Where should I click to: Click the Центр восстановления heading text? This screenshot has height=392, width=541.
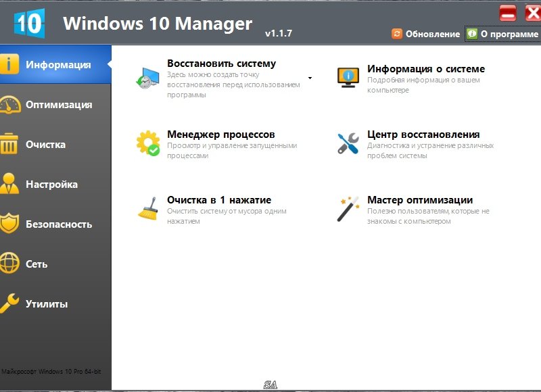click(423, 134)
